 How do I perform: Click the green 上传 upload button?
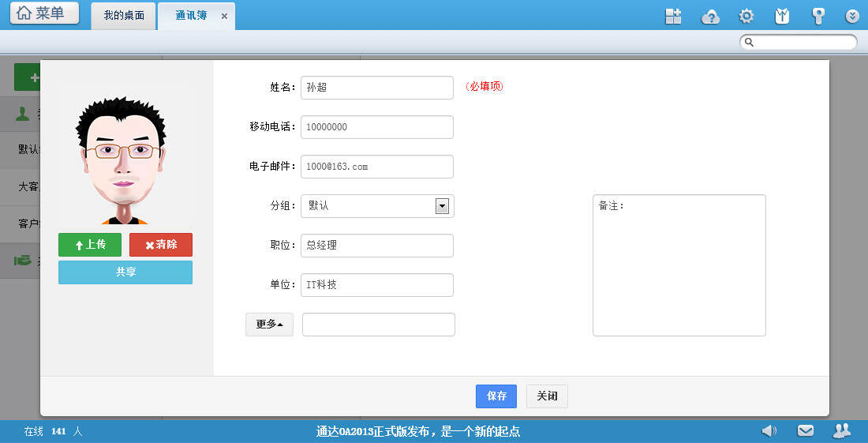(90, 245)
